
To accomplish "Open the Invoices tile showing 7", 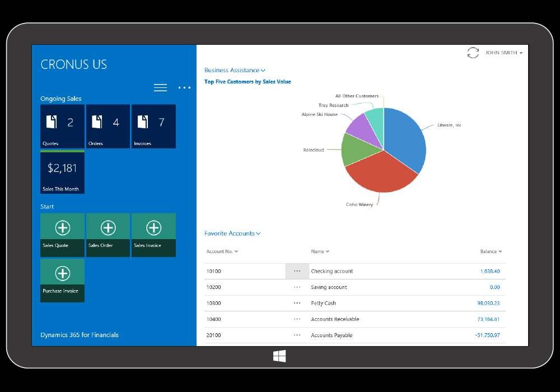I will pyautogui.click(x=153, y=127).
